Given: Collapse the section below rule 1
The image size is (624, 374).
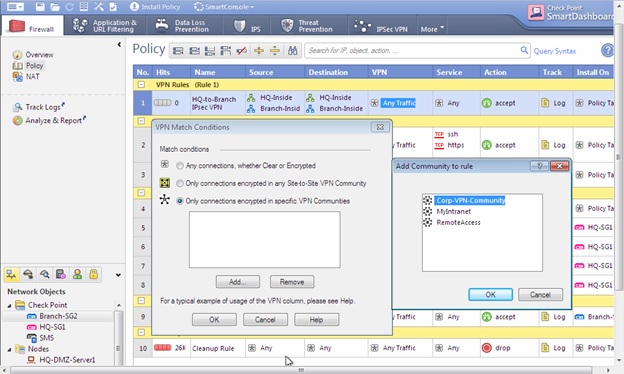Looking at the screenshot, I should (141, 121).
